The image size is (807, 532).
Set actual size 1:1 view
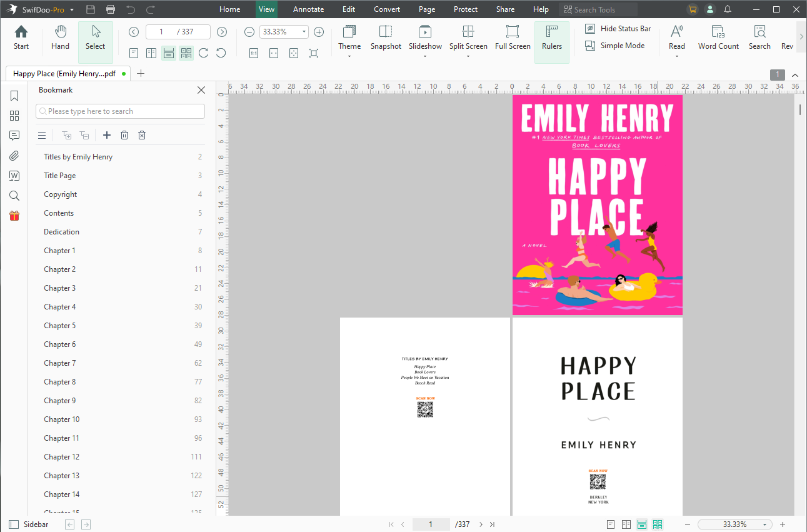[x=254, y=53]
